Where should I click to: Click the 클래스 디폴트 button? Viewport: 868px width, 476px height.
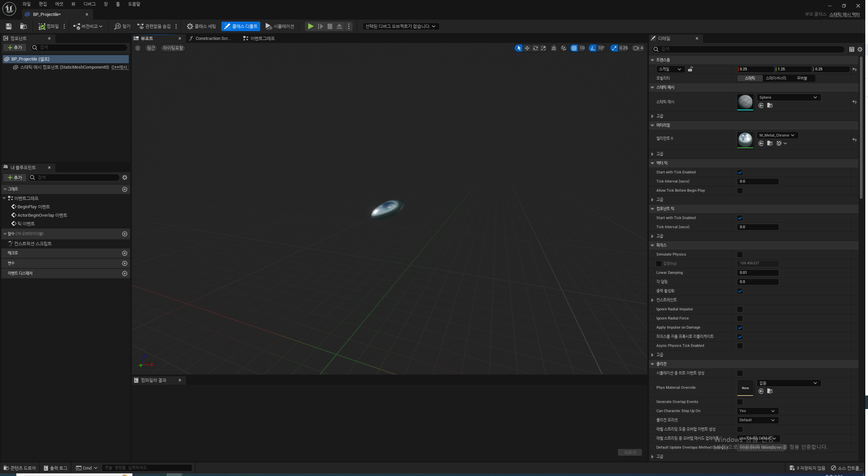(241, 26)
